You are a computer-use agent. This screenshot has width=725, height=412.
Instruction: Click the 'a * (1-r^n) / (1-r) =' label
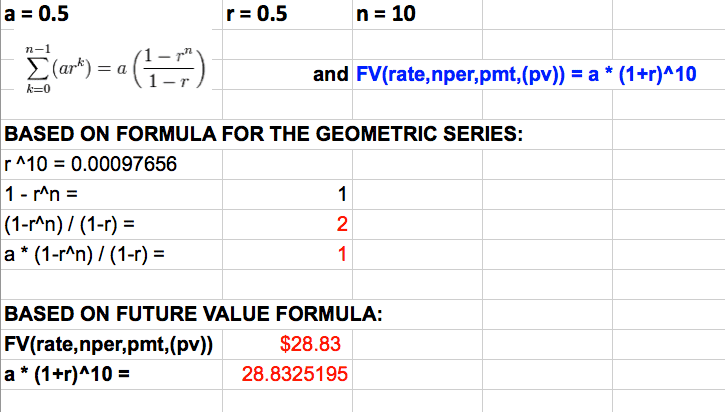click(85, 255)
